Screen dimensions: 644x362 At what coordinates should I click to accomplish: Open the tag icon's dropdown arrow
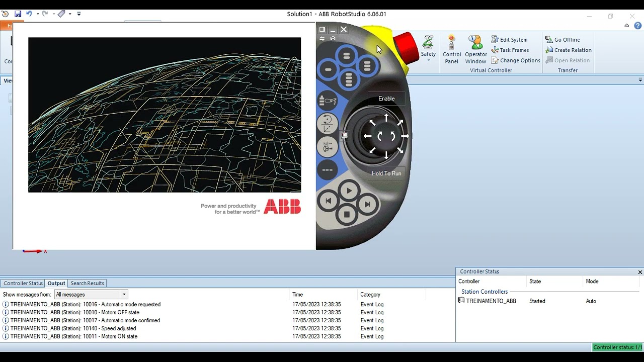(x=70, y=14)
